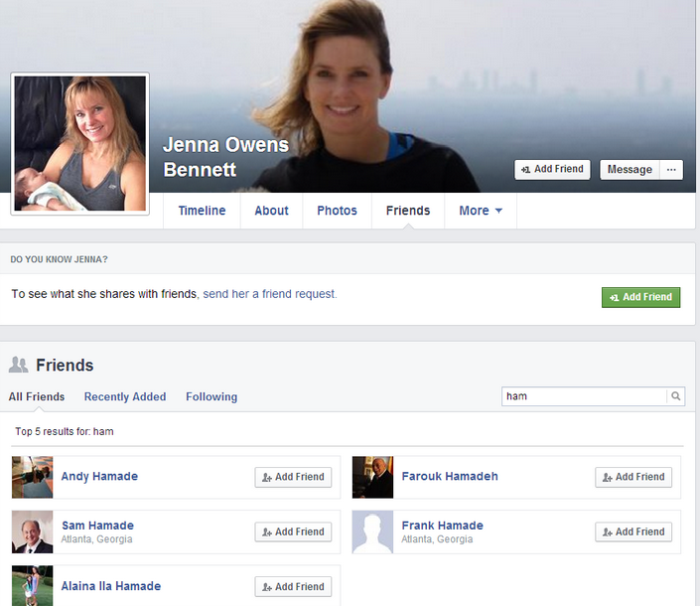Add Frank Hamade as a friend
The height and width of the screenshot is (606, 700).
pos(633,531)
